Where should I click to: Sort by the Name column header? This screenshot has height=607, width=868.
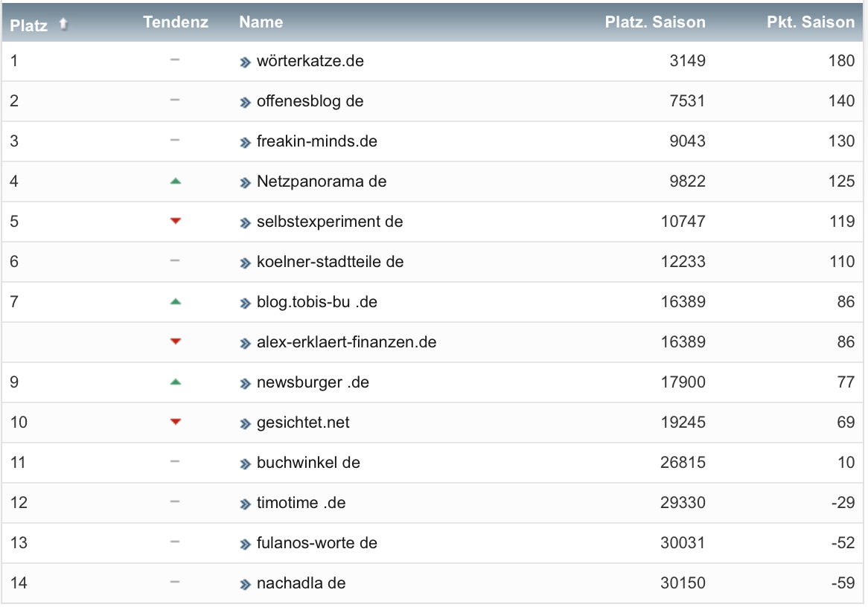(x=261, y=22)
